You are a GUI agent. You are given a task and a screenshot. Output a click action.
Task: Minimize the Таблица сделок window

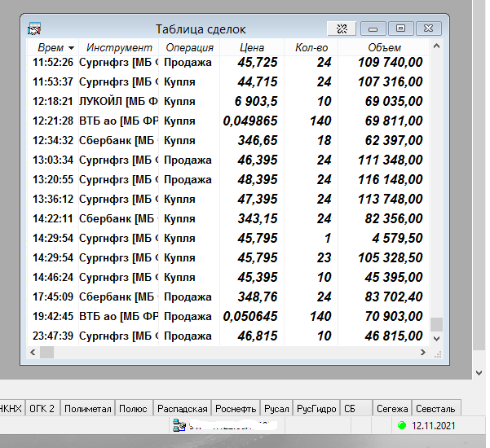[x=373, y=29]
